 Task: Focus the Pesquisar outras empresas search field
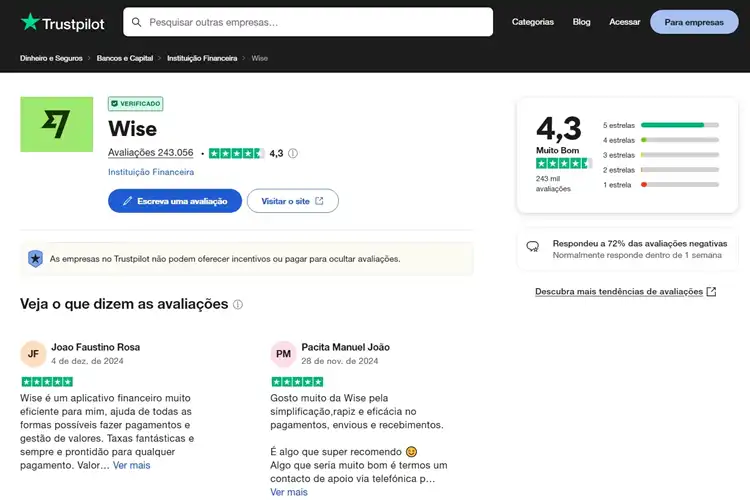click(x=308, y=22)
